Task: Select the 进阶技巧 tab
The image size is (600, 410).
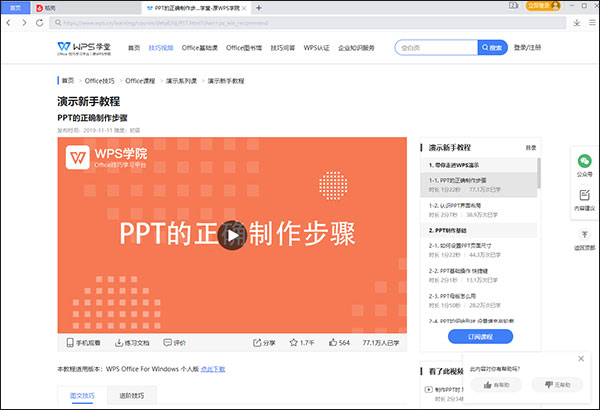Action: pyautogui.click(x=132, y=396)
